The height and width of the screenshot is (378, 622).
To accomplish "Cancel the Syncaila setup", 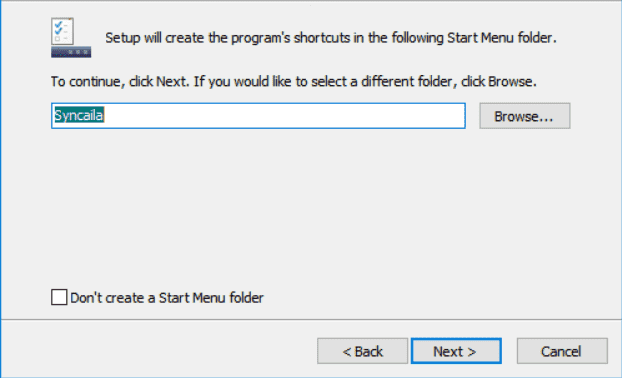I will 562,351.
